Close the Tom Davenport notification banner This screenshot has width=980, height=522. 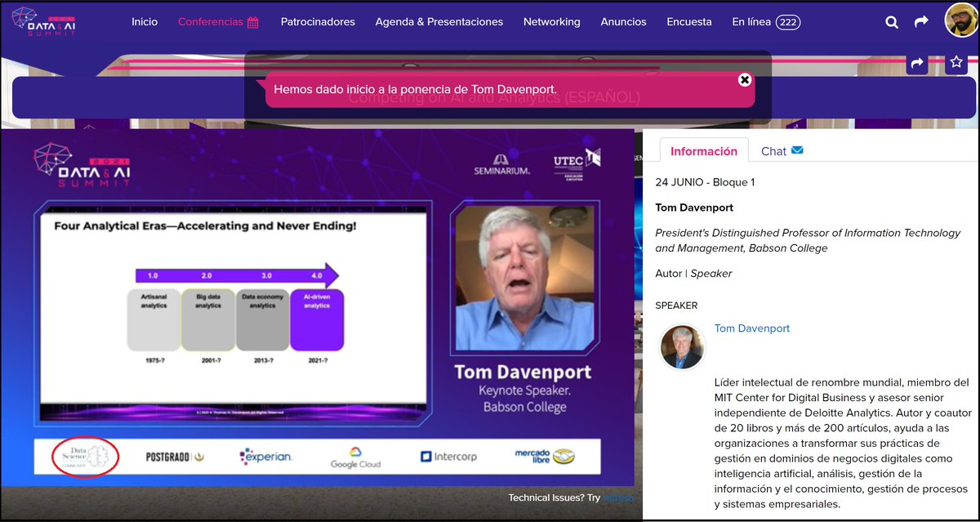(x=744, y=80)
